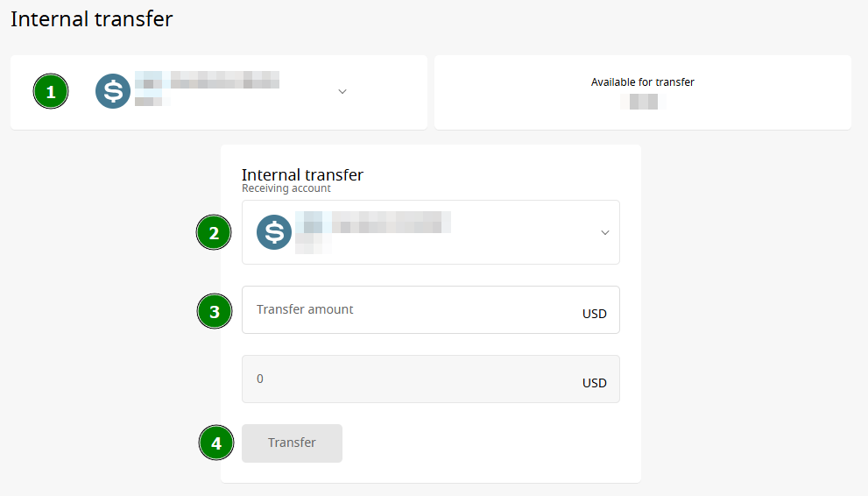Click the converted amount field showing 0
Image resolution: width=868 pixels, height=496 pixels.
pyautogui.click(x=431, y=379)
